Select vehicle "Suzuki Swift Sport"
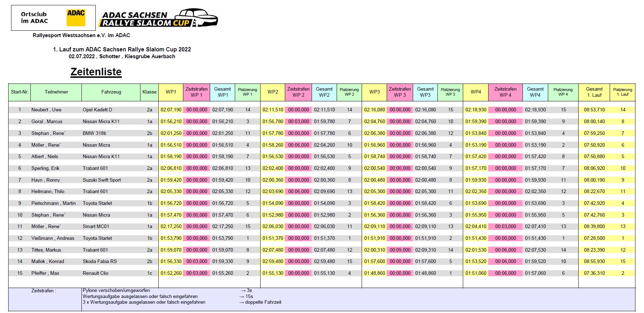 102,180
